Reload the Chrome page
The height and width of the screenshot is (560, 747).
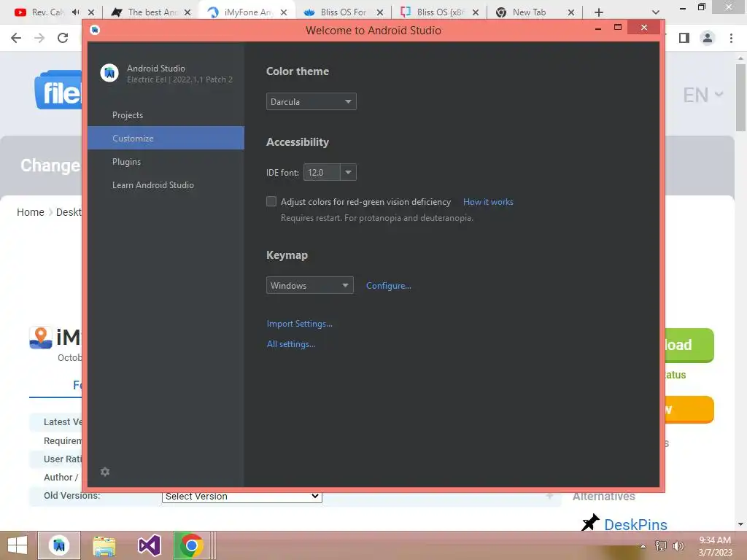tap(63, 38)
